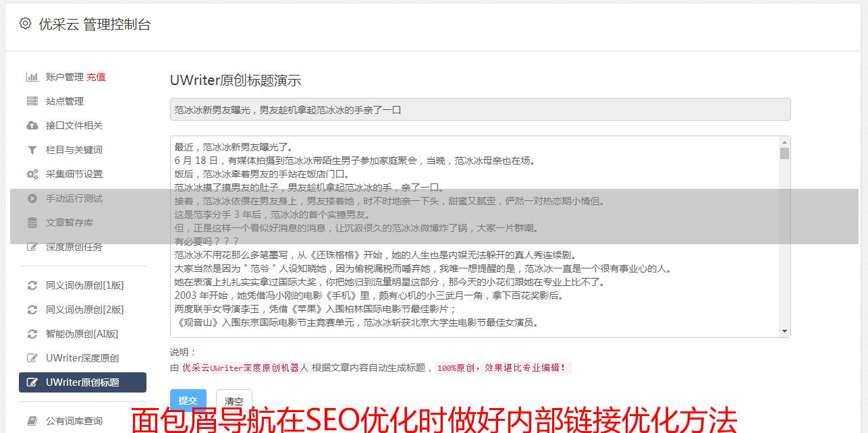The image size is (868, 433).
Task: Click the bar chart icon for 账户管理
Action: tap(32, 77)
